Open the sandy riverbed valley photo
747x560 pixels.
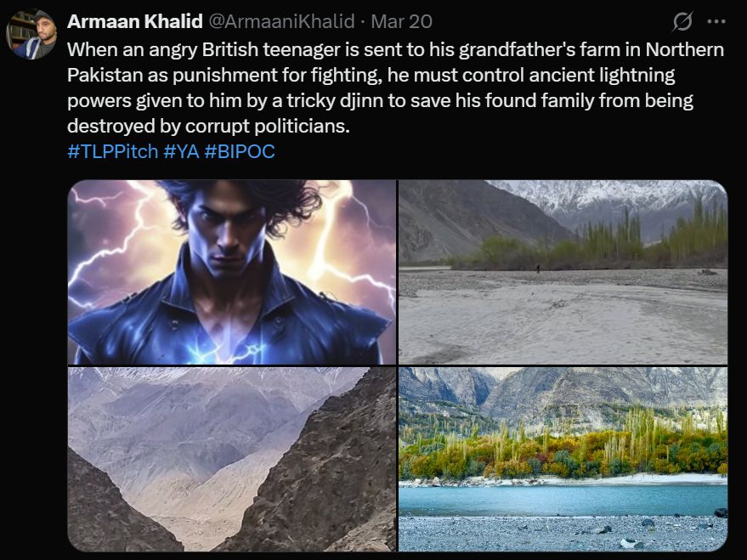(563, 272)
